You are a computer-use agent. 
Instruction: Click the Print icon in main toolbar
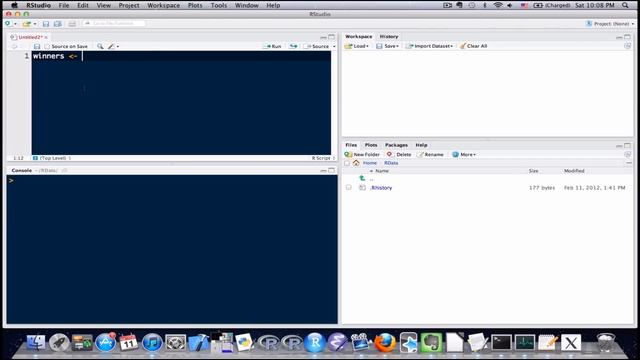[x=72, y=24]
